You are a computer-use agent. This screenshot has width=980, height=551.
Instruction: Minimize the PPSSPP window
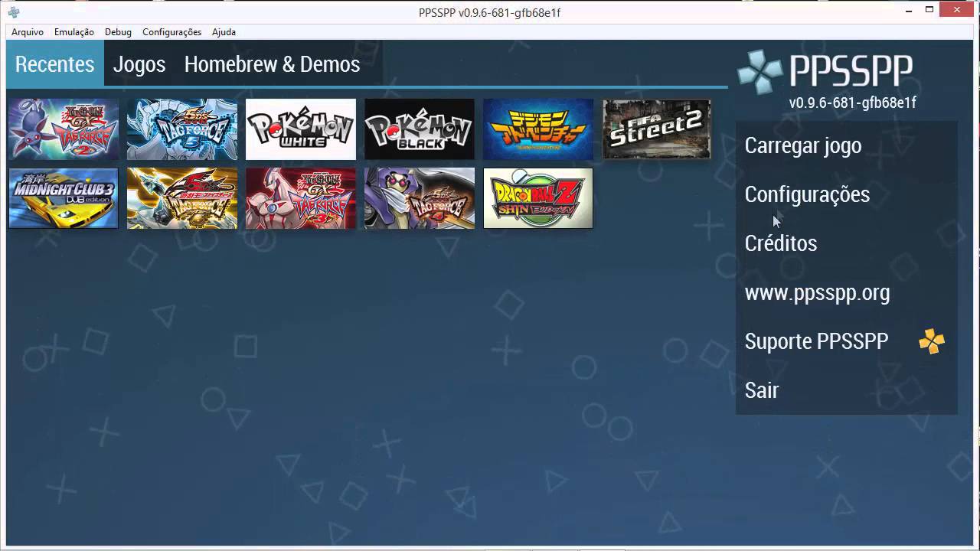pos(909,11)
